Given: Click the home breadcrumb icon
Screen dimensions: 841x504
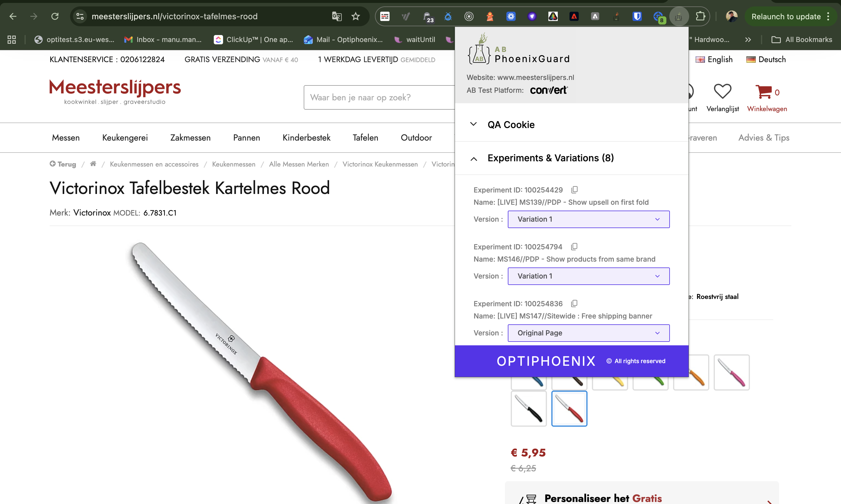Looking at the screenshot, I should pos(93,164).
